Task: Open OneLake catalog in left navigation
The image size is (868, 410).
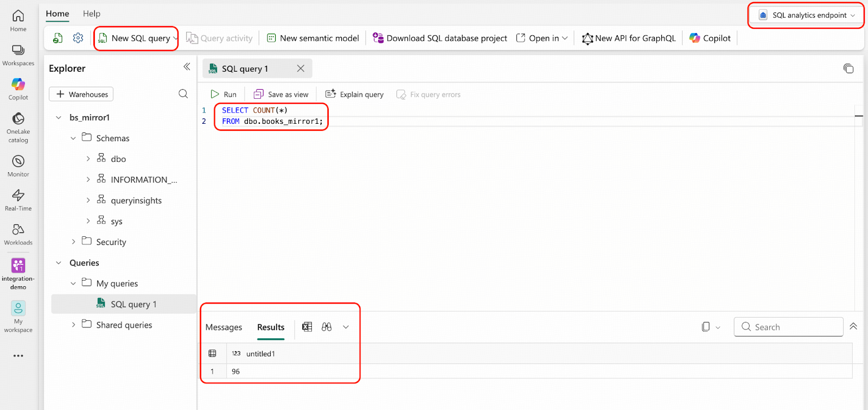Action: pyautogui.click(x=18, y=127)
